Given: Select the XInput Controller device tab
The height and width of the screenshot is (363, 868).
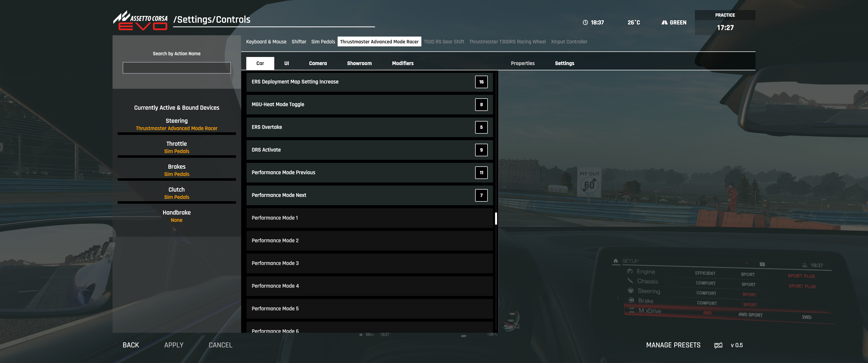Looking at the screenshot, I should [x=569, y=42].
